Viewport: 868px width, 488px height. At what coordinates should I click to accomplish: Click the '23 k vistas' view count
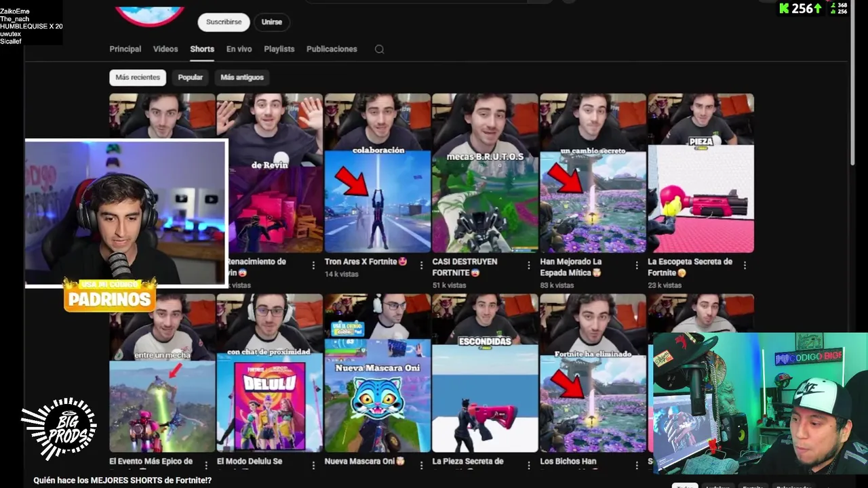click(x=665, y=285)
